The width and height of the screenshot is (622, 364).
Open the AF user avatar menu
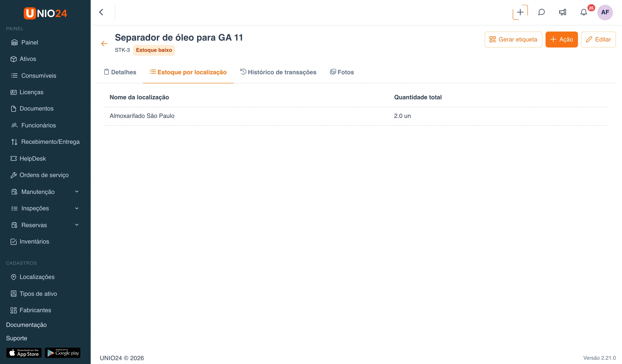[x=605, y=12]
